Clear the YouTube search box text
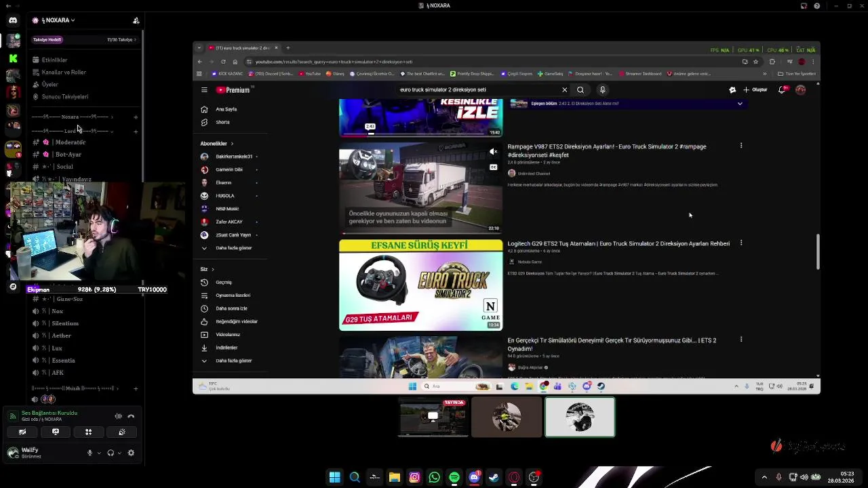The height and width of the screenshot is (488, 868). pos(564,89)
